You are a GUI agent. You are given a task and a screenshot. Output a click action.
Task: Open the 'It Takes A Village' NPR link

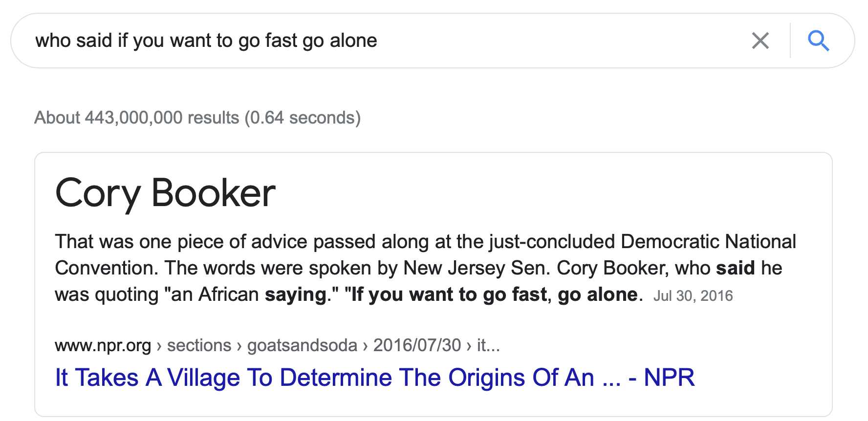coord(374,378)
